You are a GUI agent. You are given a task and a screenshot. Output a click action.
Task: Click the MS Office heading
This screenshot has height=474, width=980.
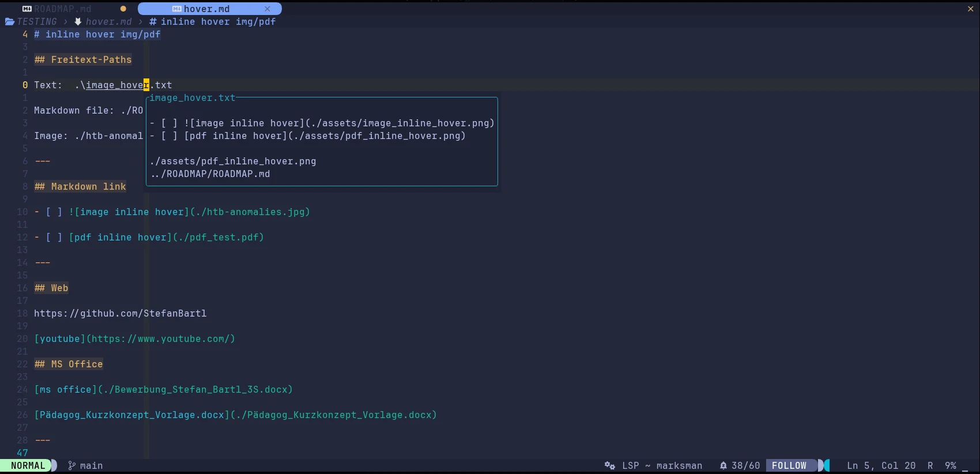point(69,364)
